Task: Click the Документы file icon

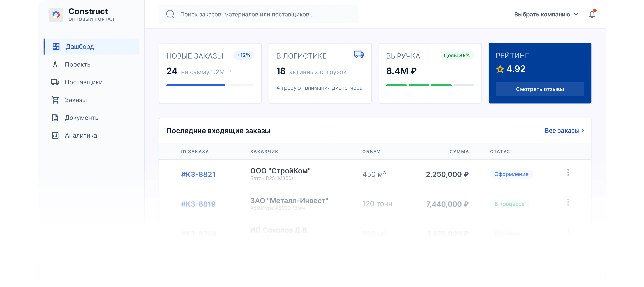Action: click(x=55, y=118)
